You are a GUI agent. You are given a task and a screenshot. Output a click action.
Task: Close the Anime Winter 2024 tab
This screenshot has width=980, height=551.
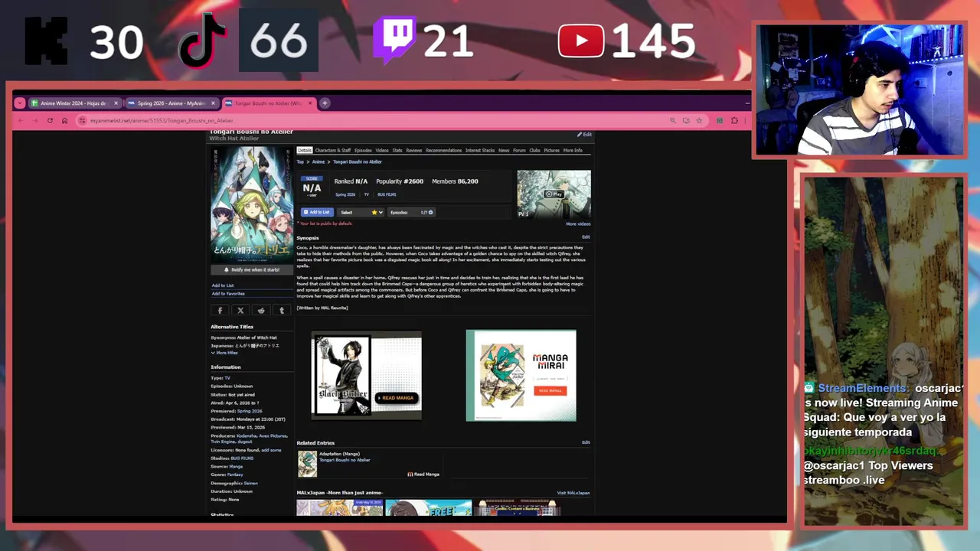point(116,103)
